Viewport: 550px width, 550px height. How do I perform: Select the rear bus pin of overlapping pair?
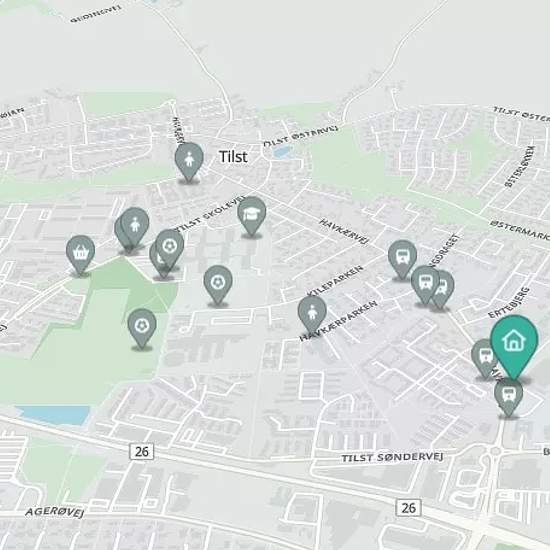(445, 289)
